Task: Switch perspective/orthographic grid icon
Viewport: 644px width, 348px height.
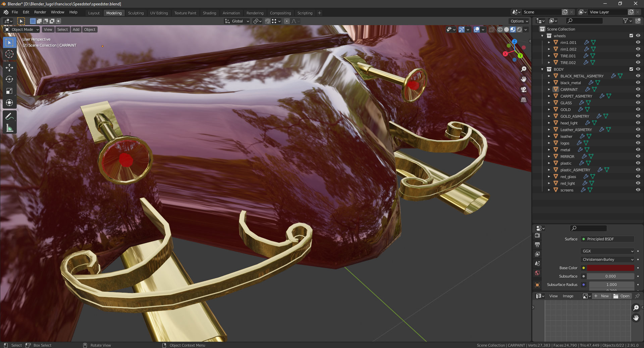Action: (524, 100)
